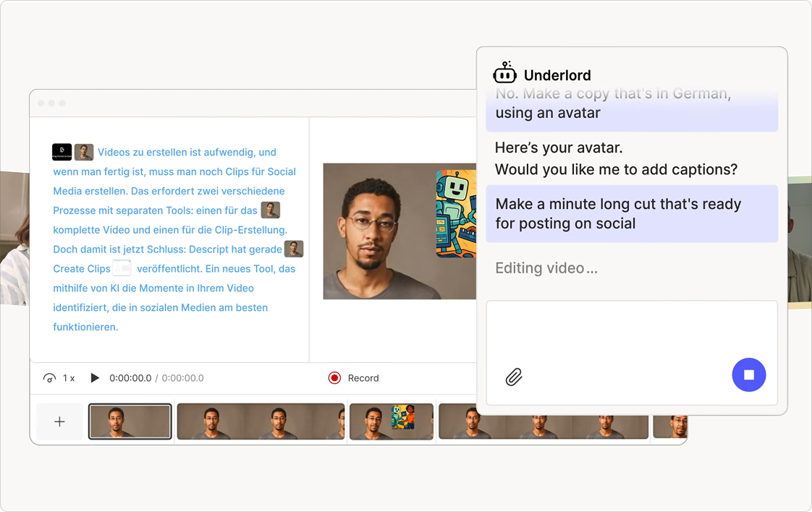812x512 pixels.
Task: Add a new scene with plus button
Action: coord(59,422)
